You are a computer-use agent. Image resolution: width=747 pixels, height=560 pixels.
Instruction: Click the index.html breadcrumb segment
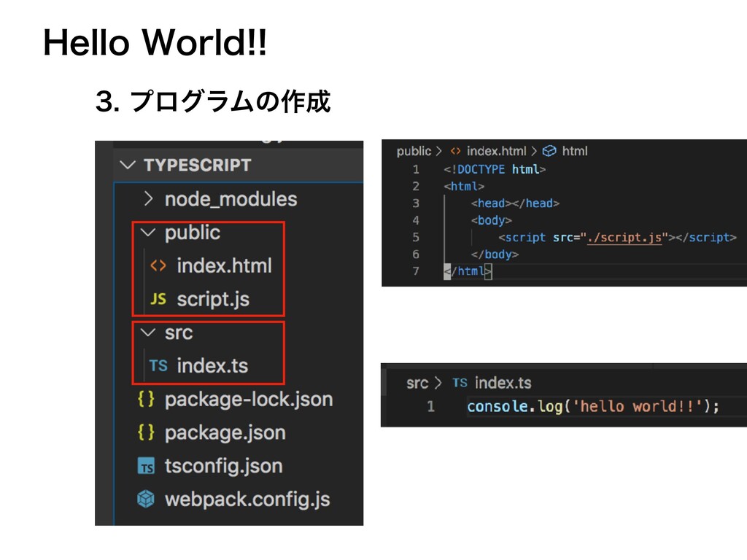click(x=496, y=151)
